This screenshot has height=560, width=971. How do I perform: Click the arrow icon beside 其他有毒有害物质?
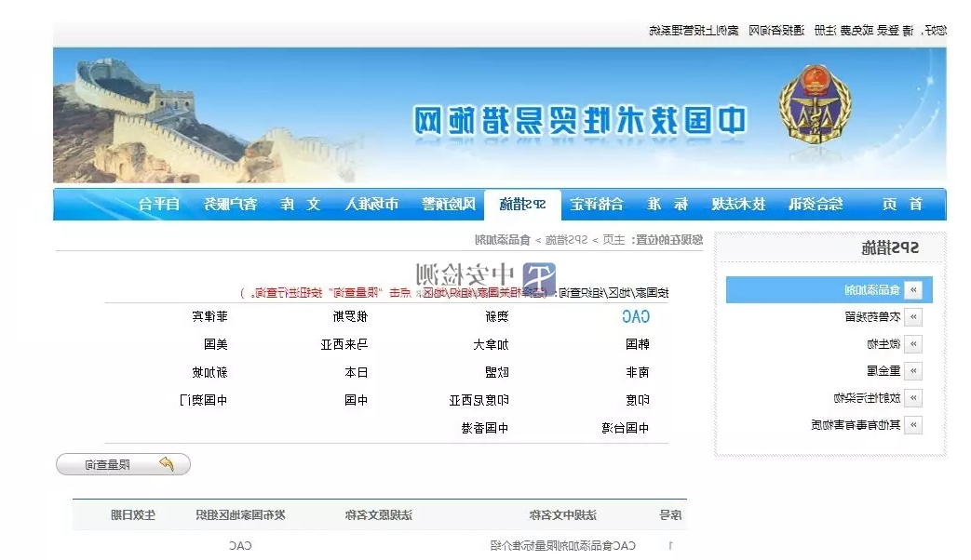[x=913, y=425]
